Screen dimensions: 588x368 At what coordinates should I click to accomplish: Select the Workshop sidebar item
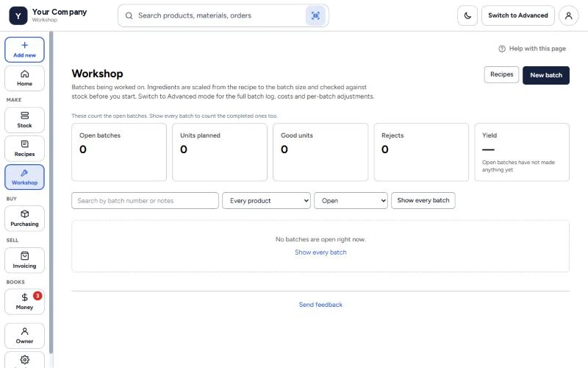pos(24,177)
